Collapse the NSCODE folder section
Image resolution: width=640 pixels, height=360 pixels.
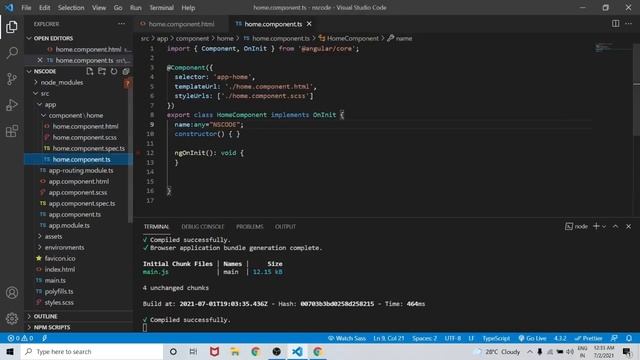29,71
